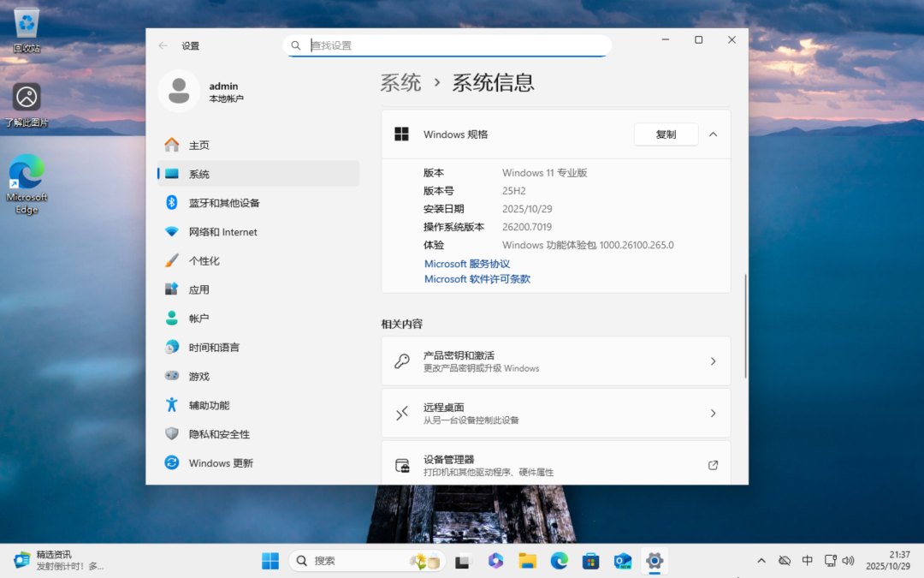This screenshot has width=924, height=578.
Task: Click the 系统 breadcrumb
Action: pyautogui.click(x=400, y=82)
